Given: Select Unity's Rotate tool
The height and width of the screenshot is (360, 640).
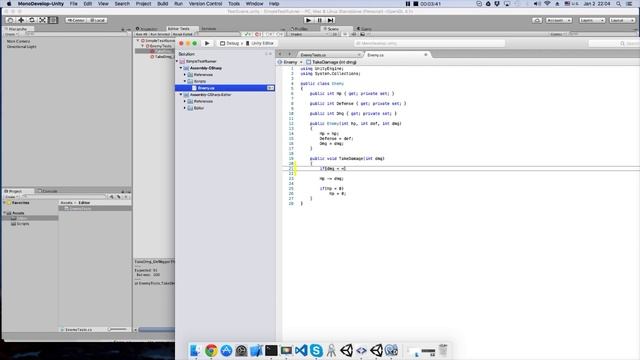Looking at the screenshot, I should pyautogui.click(x=32, y=20).
